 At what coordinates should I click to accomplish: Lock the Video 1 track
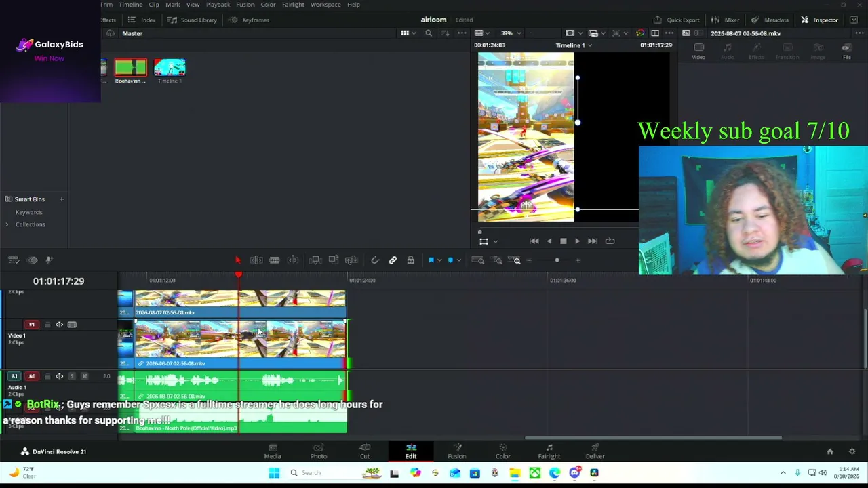(x=47, y=325)
